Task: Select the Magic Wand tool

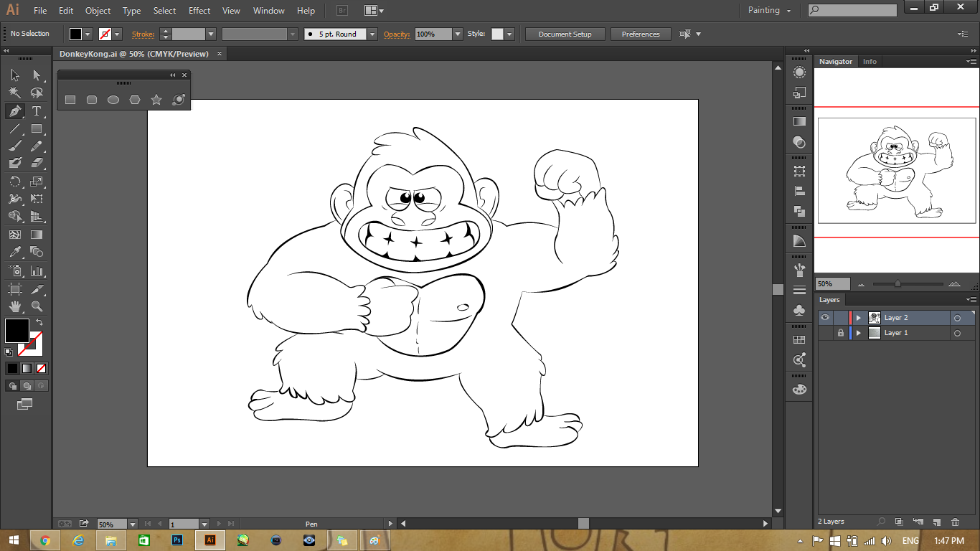Action: point(14,93)
